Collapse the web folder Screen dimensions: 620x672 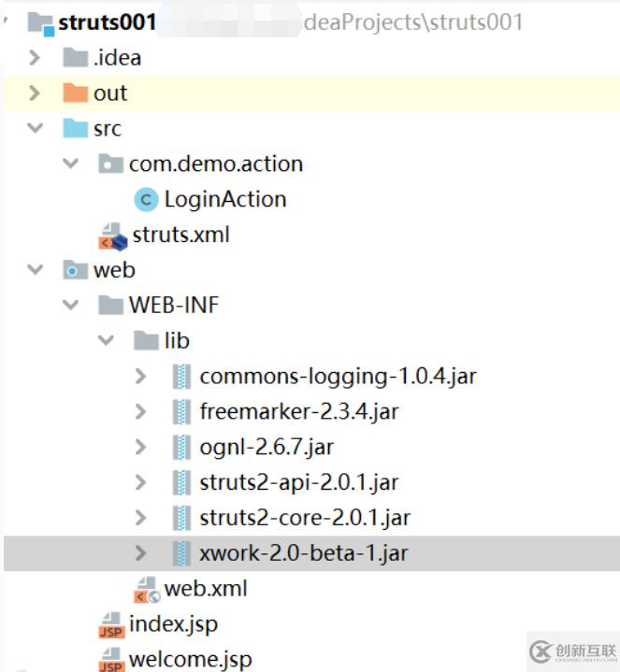pyautogui.click(x=35, y=269)
